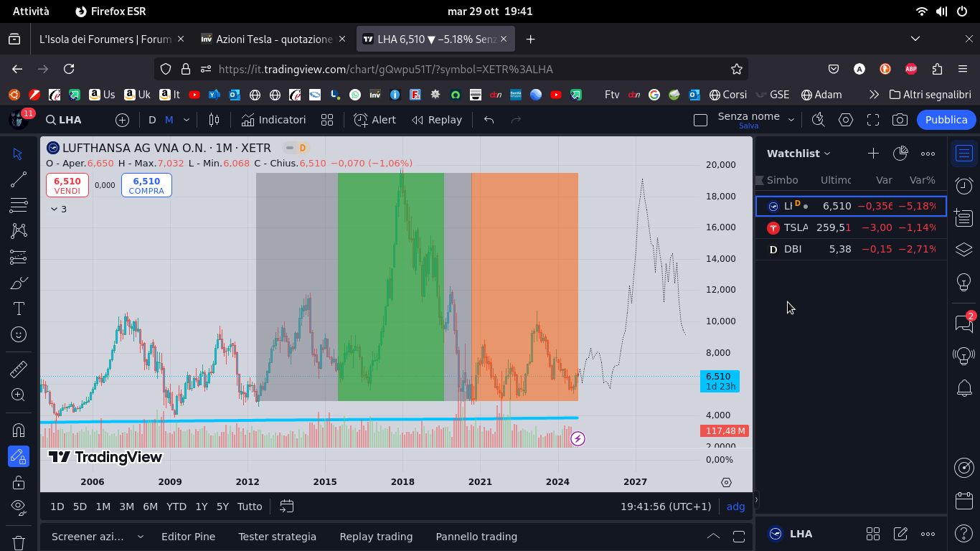The image size is (980, 551).
Task: Open the Fibonacci tools in left toolbar
Action: [x=19, y=205]
